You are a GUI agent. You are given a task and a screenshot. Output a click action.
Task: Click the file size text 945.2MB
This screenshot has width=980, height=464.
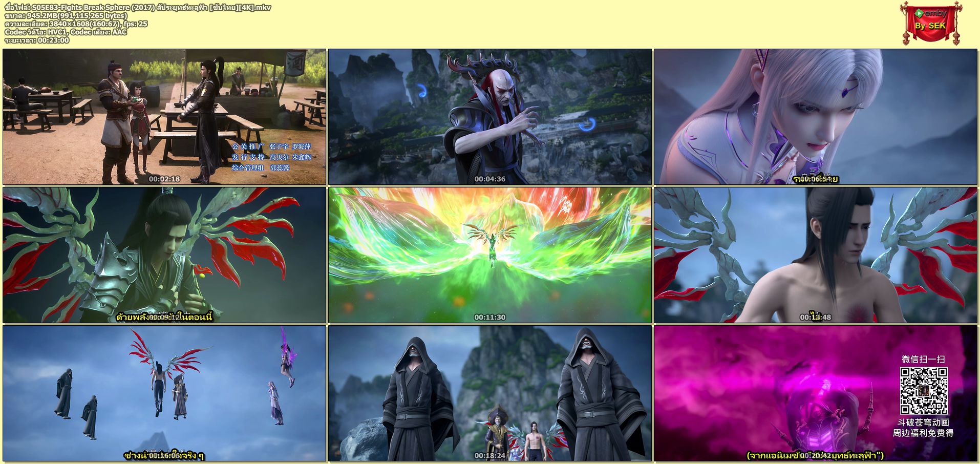[66, 15]
